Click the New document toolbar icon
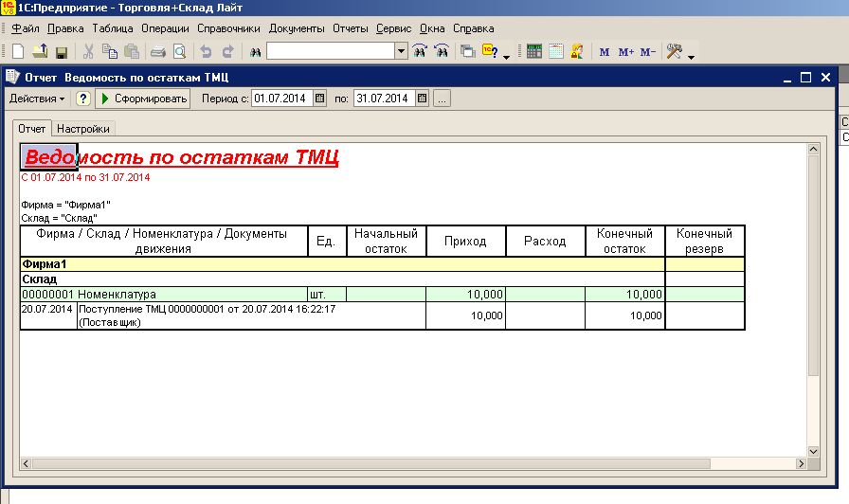Screen dimensions: 849x504 coord(18,51)
